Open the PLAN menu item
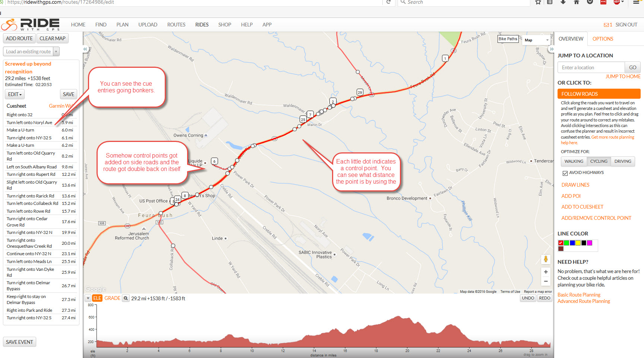This screenshot has height=358, width=644. [122, 25]
